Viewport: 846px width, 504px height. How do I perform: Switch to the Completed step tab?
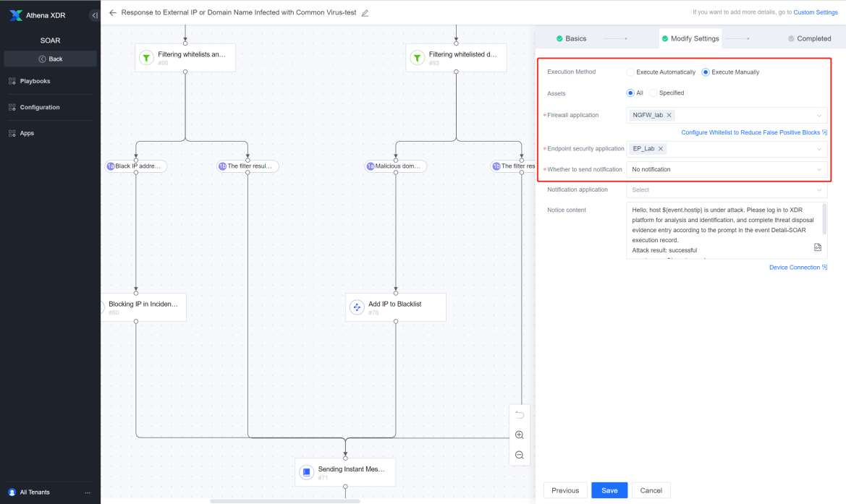coord(809,39)
